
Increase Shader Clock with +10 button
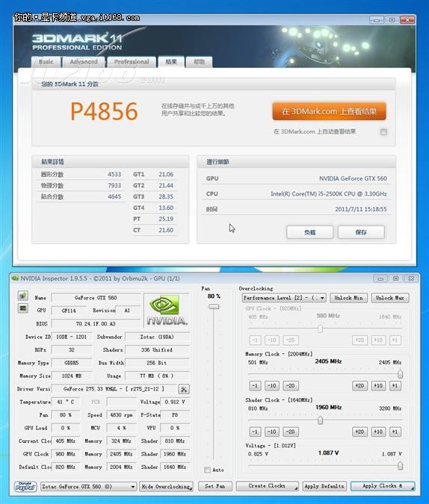(378, 432)
